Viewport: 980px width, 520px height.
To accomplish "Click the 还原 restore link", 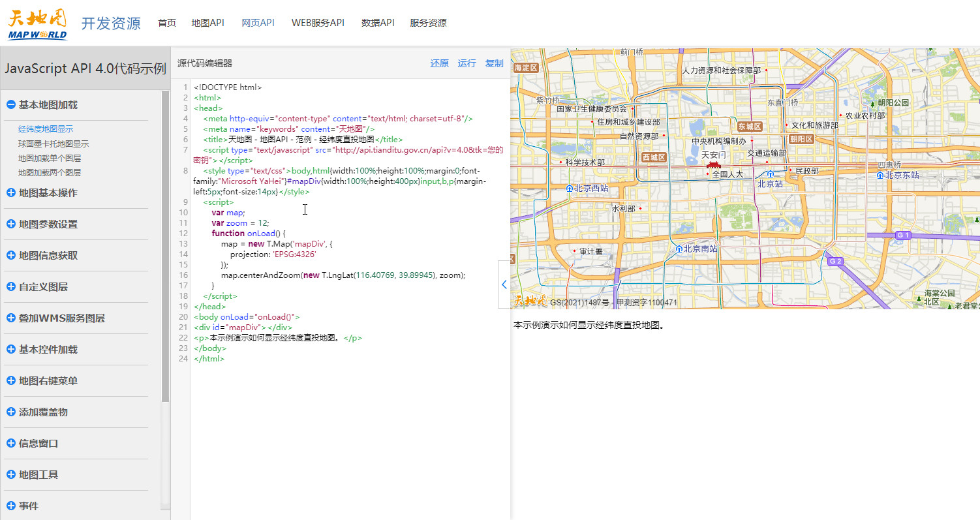I will point(439,63).
